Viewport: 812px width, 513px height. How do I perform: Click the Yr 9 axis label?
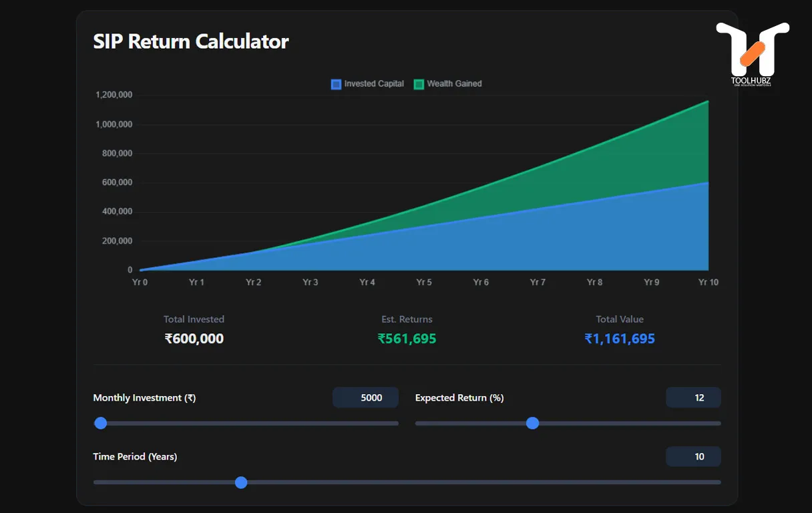click(652, 283)
